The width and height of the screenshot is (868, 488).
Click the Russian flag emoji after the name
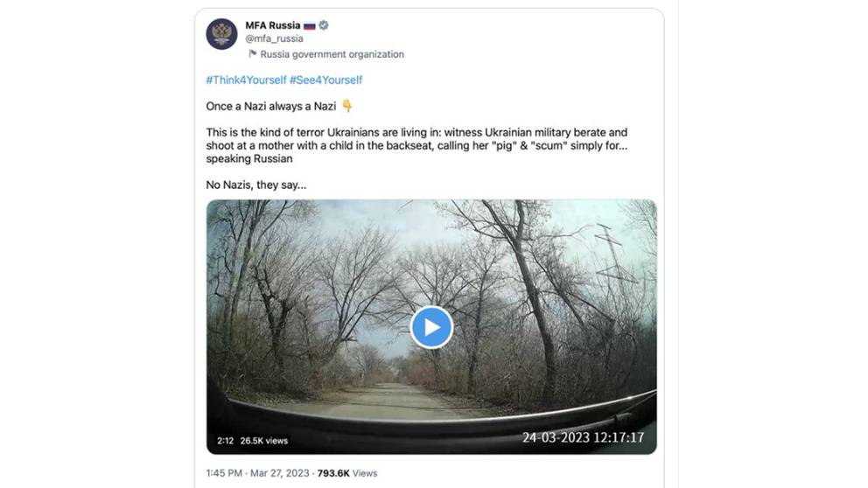pyautogui.click(x=309, y=25)
